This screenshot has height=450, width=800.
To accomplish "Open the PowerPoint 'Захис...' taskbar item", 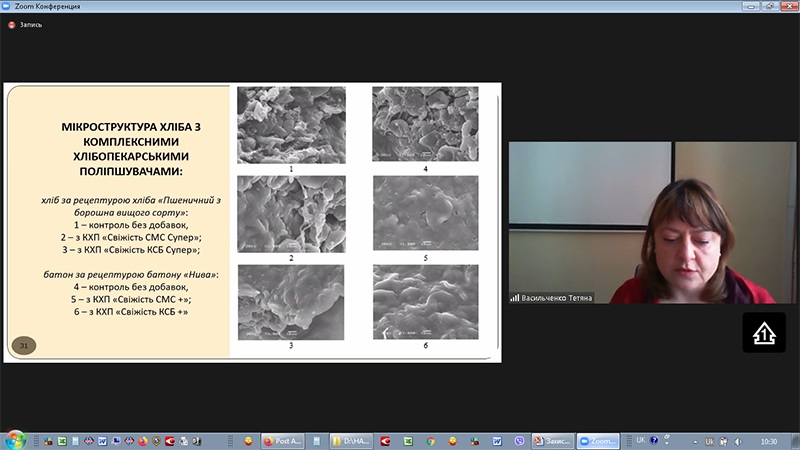I will click(553, 440).
